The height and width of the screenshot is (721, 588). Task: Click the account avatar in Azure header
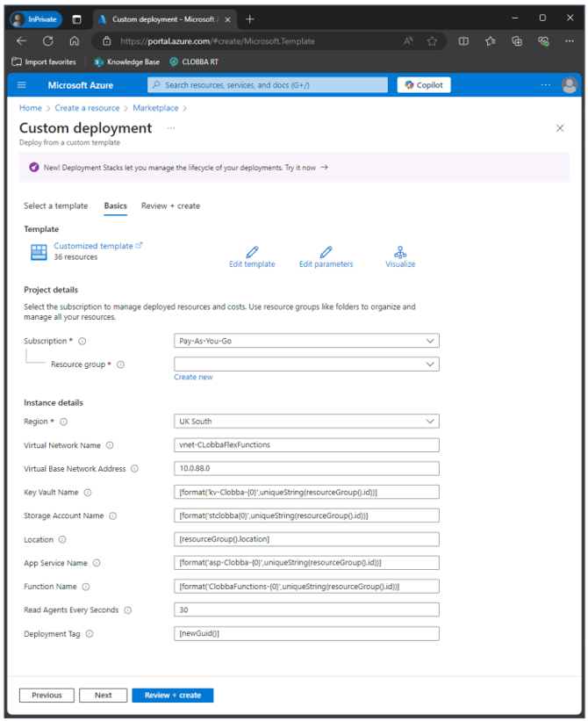click(569, 85)
